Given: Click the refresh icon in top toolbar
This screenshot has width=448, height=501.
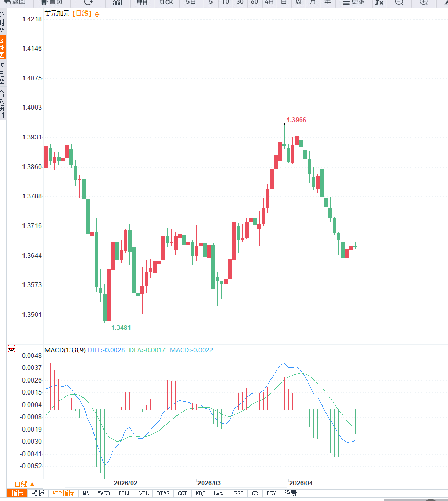Looking at the screenshot, I should point(89,2).
